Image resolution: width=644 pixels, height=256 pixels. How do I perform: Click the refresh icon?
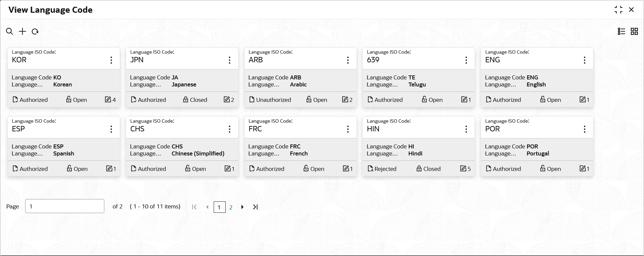click(35, 31)
